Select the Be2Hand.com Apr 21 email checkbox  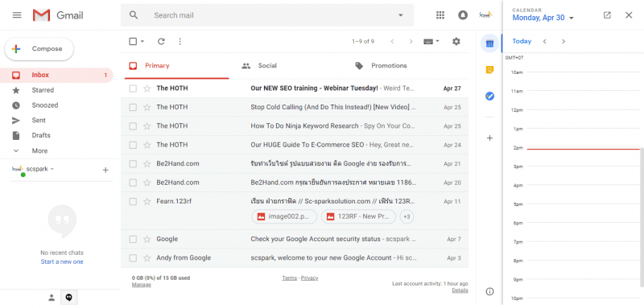133,163
